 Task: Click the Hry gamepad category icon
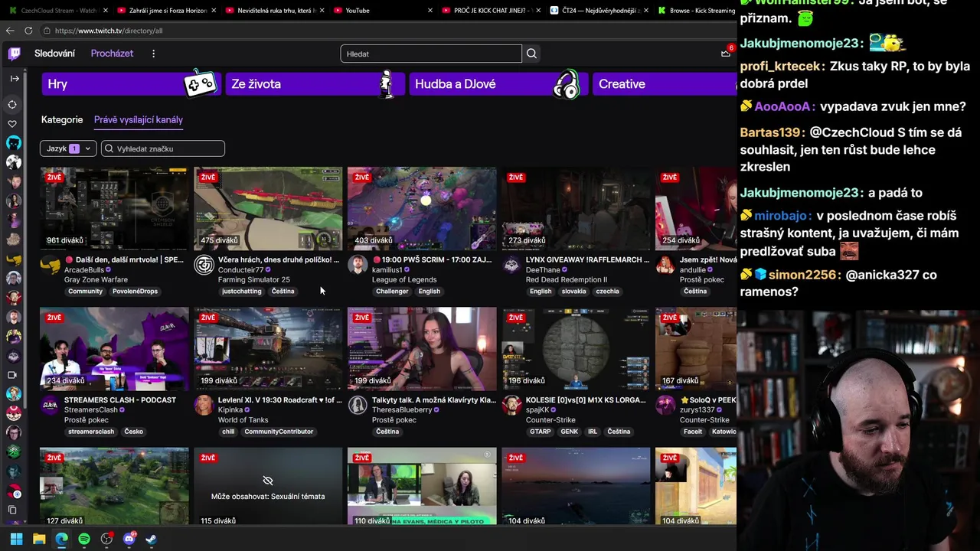point(201,83)
